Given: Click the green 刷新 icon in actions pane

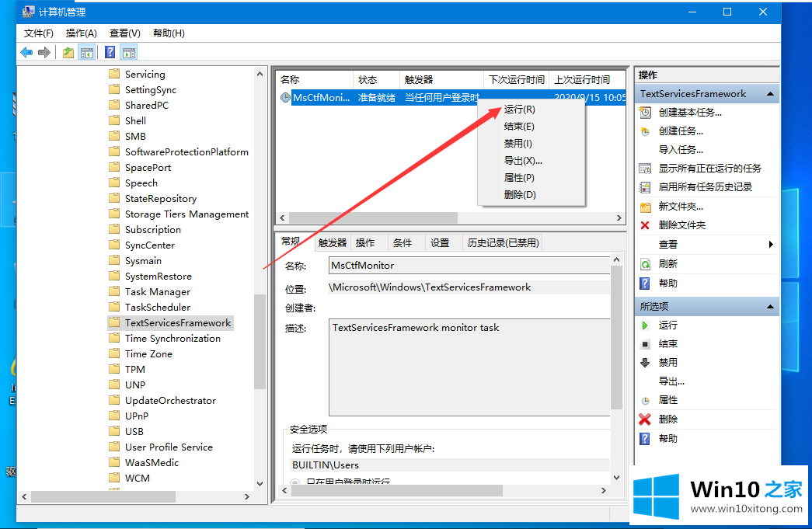Looking at the screenshot, I should point(645,264).
